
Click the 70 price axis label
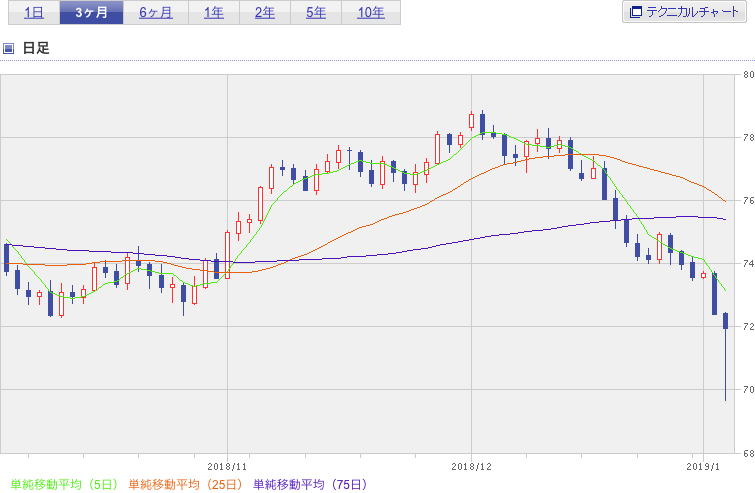pyautogui.click(x=748, y=389)
